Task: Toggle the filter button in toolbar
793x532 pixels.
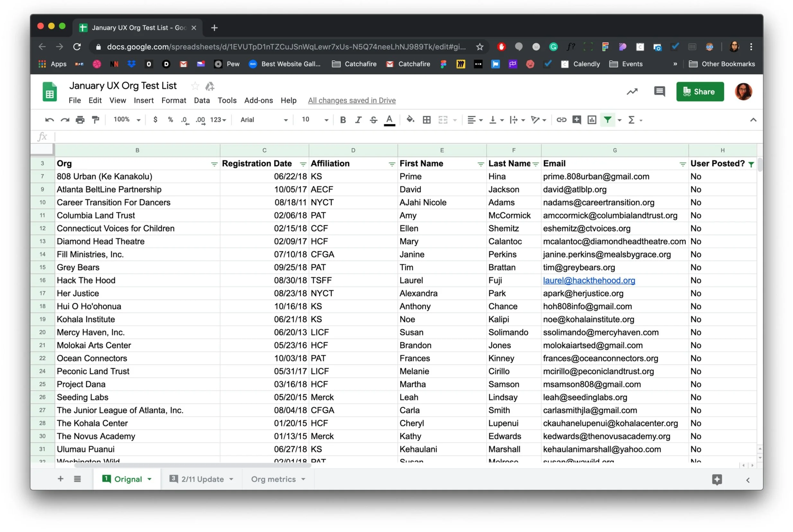Action: click(x=607, y=120)
